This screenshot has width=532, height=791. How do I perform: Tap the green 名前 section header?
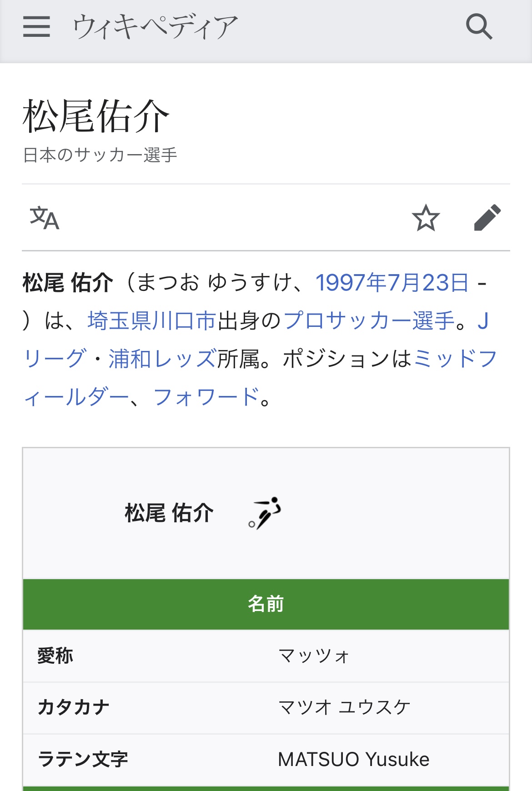tap(266, 604)
